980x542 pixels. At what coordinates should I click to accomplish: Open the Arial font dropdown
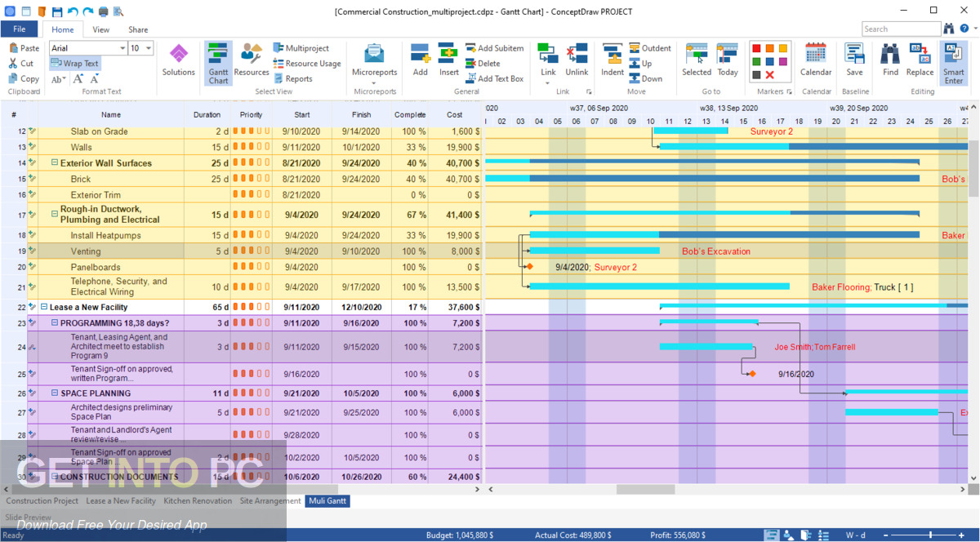tap(123, 48)
